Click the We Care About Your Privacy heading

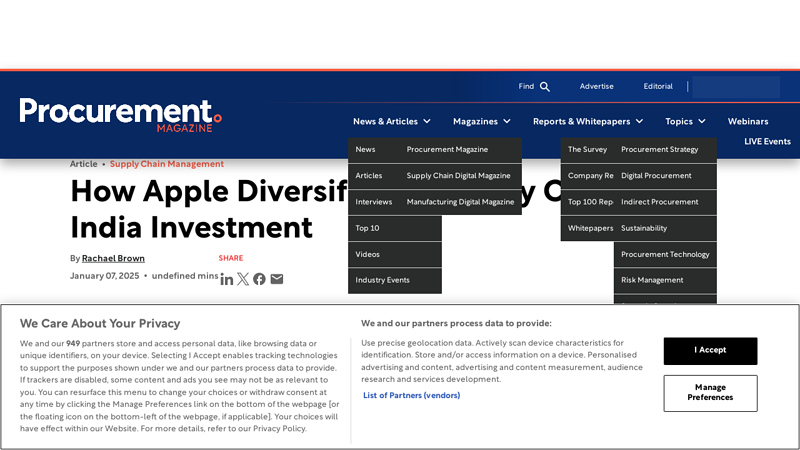pyautogui.click(x=100, y=323)
